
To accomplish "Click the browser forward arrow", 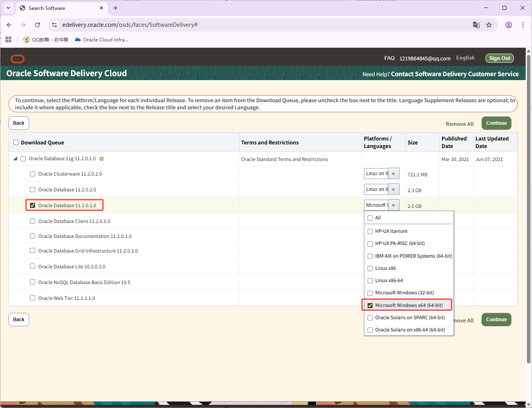I will click(23, 25).
